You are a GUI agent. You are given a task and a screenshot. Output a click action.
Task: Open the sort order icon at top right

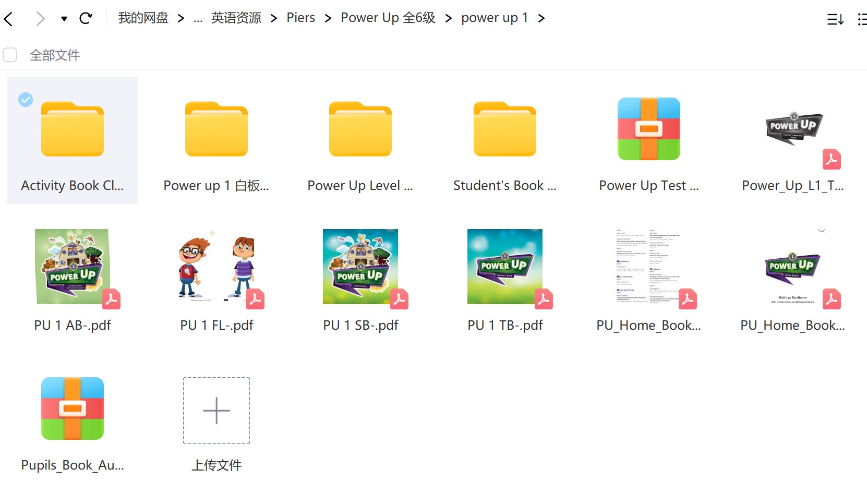click(835, 18)
